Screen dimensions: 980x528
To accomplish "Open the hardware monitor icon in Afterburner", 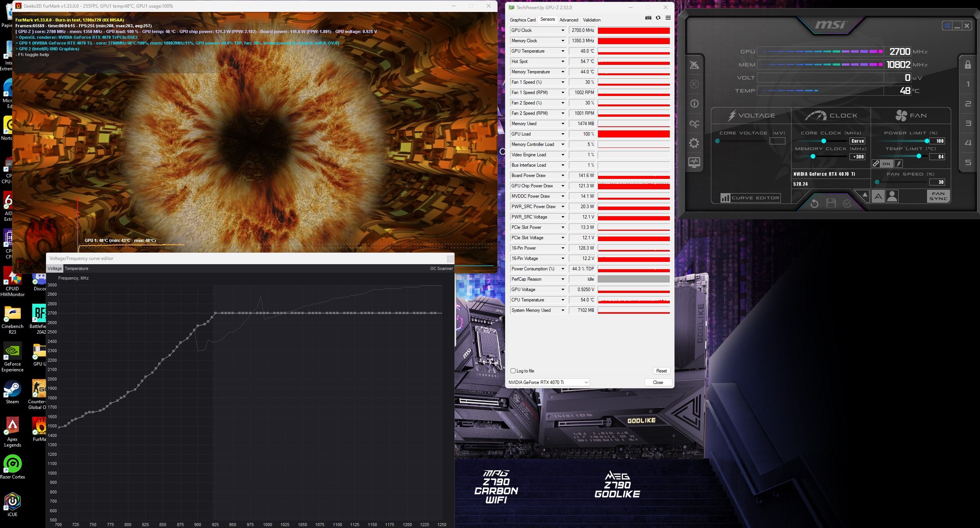I will click(x=694, y=163).
